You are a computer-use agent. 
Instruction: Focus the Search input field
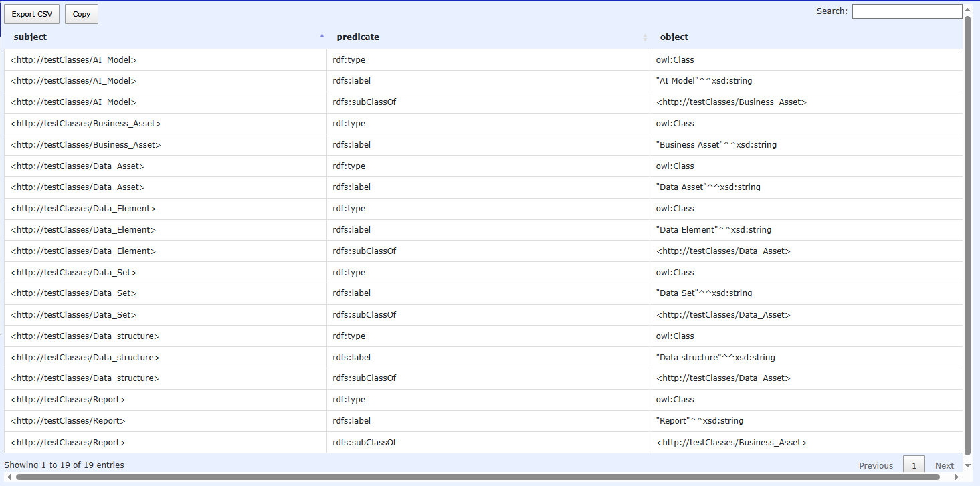(906, 11)
